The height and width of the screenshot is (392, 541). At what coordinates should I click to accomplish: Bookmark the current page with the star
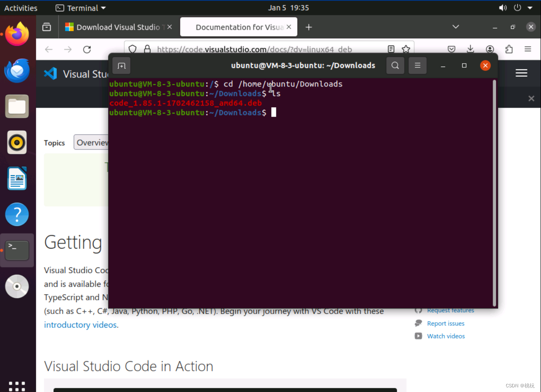406,49
